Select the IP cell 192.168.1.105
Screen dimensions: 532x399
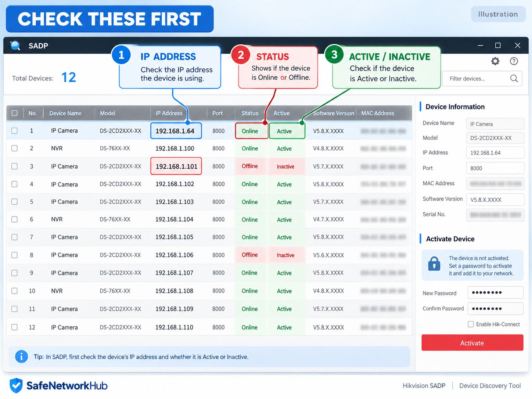[x=174, y=237]
